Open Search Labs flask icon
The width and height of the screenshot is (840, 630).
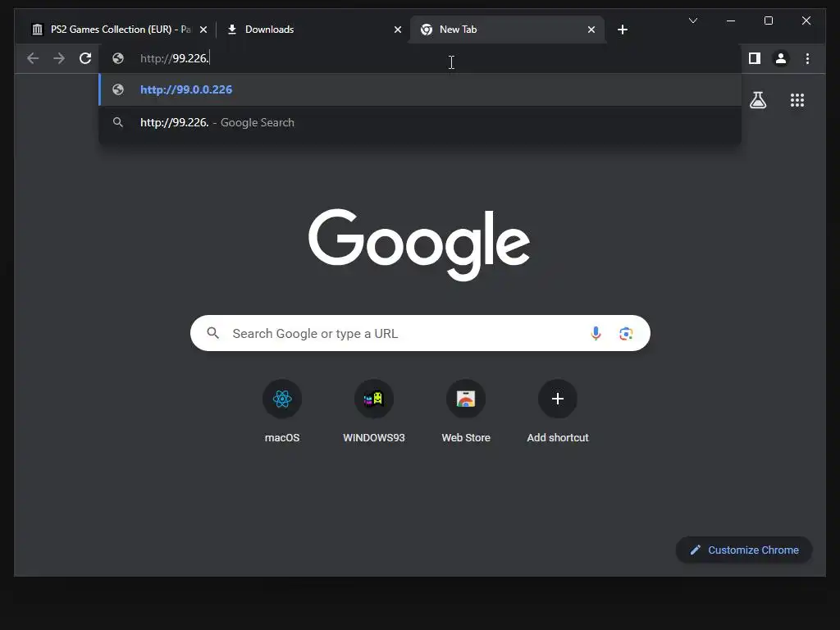click(x=757, y=100)
